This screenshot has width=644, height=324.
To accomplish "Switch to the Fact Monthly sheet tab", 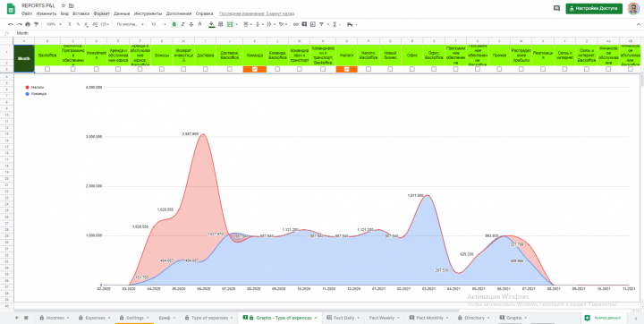I will pos(429,318).
